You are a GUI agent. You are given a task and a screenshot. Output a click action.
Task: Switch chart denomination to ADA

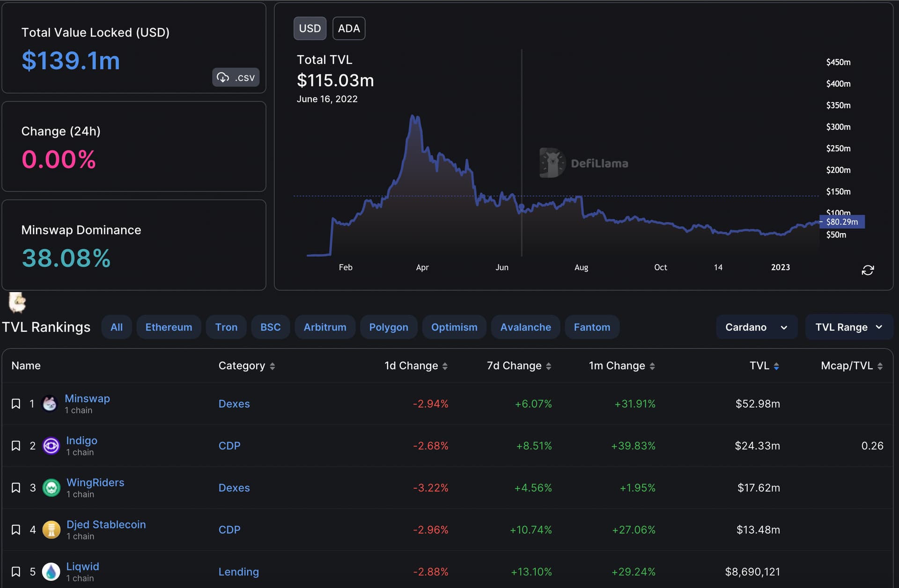(348, 29)
